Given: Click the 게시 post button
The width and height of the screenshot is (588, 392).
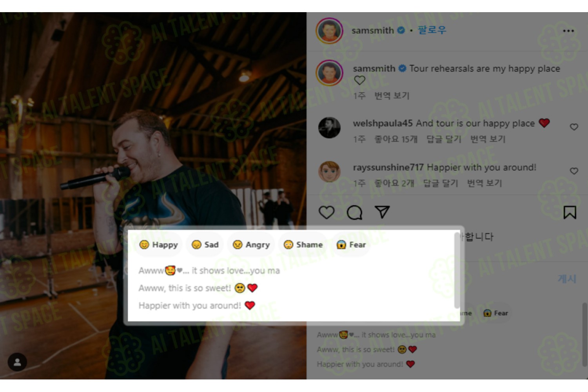Looking at the screenshot, I should (x=567, y=279).
